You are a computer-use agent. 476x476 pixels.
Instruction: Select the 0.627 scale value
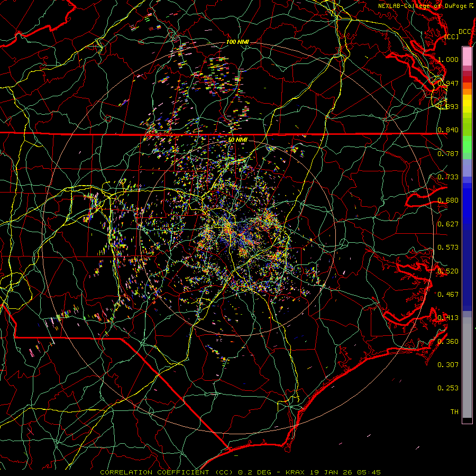[448, 224]
